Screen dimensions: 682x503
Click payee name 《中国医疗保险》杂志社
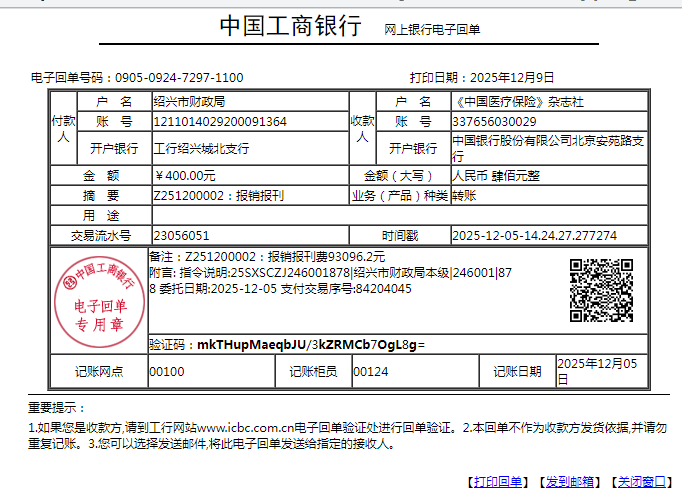[518, 102]
